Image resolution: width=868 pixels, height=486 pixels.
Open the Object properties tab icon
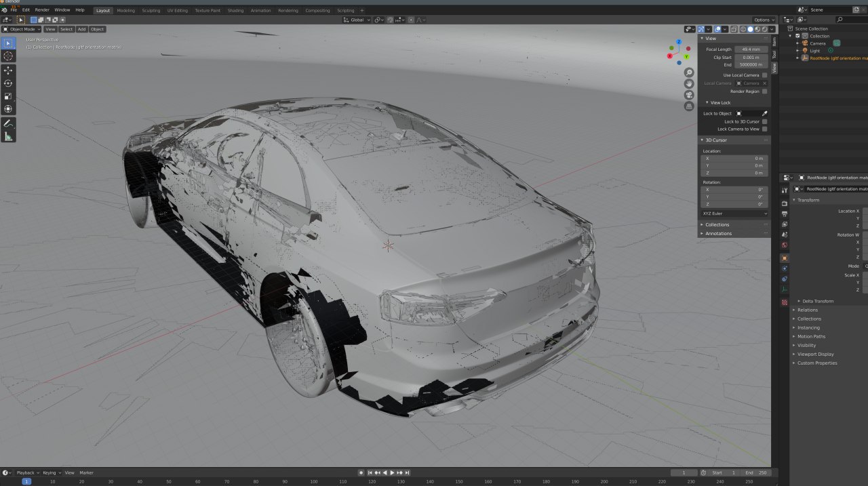tap(785, 258)
